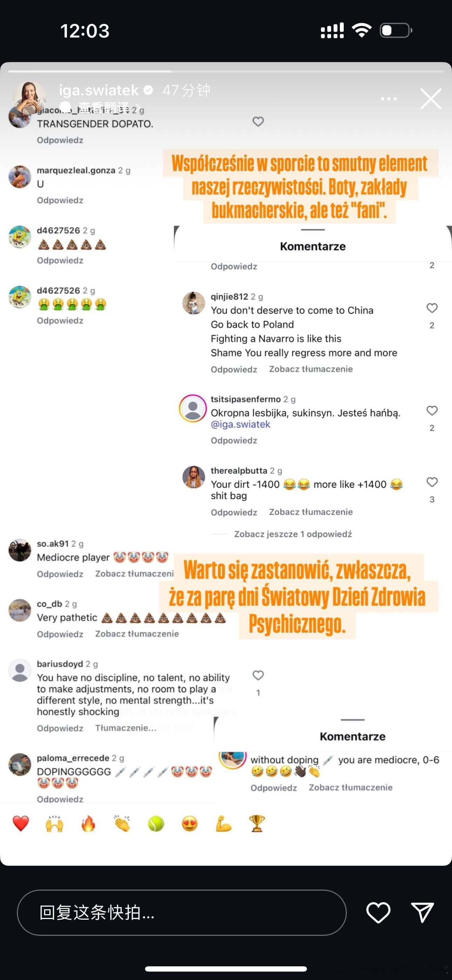The image size is (452, 980).
Task: Send the tennis ball emoji reaction
Action: click(x=156, y=824)
